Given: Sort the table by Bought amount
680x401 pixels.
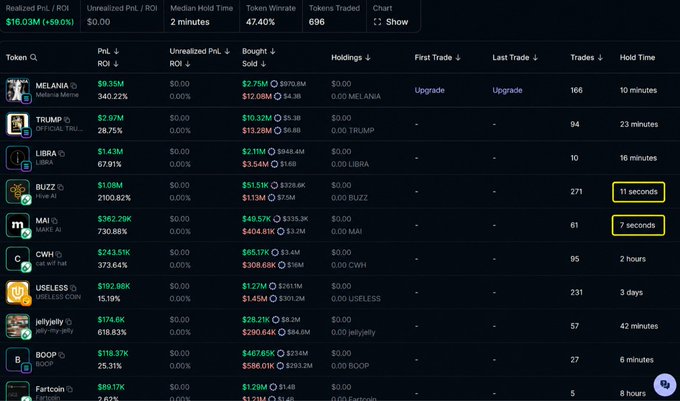Looking at the screenshot, I should [258, 51].
